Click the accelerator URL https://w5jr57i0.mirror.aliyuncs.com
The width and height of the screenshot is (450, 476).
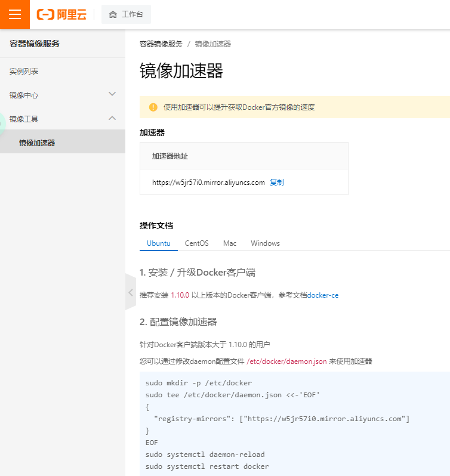point(208,183)
